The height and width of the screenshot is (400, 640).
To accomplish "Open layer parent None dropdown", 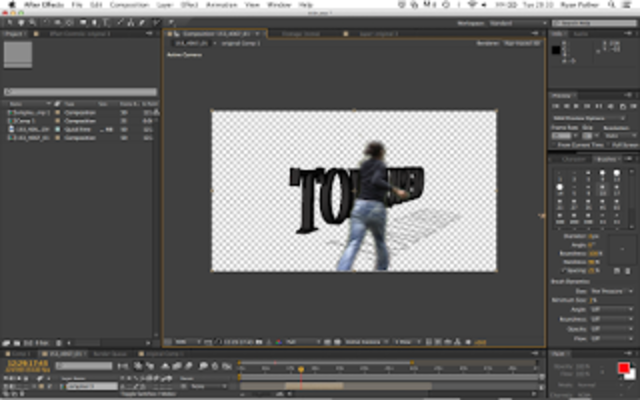I will [x=209, y=386].
